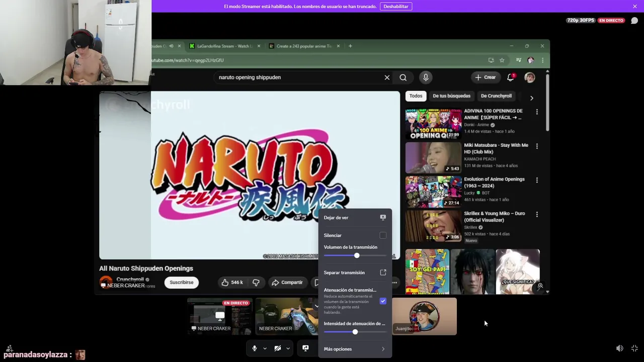Click the YouTube search input field

point(299,77)
